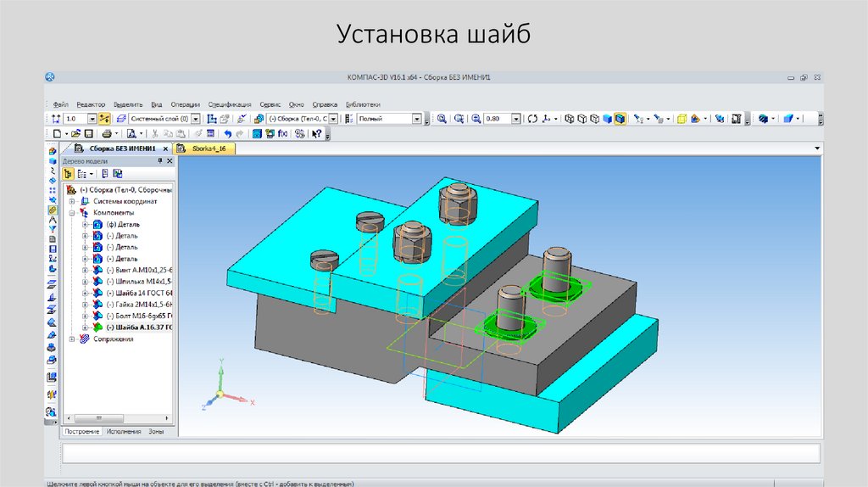Click the context help arrow-question icon
This screenshot has width=868, height=487.
[317, 133]
